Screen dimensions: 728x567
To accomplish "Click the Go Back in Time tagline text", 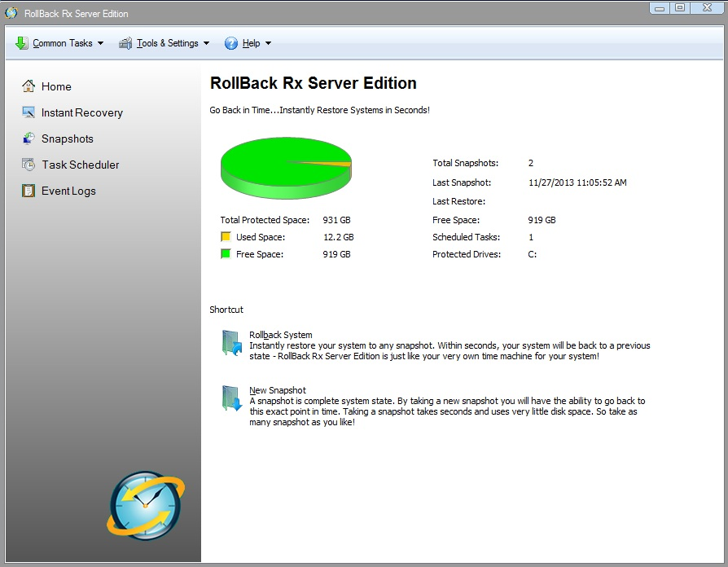I will [x=319, y=110].
